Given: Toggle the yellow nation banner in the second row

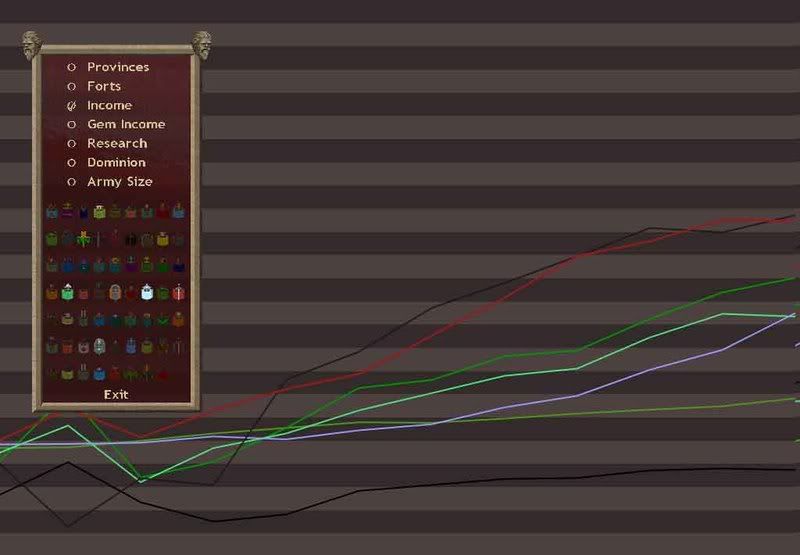Looking at the screenshot, I should (x=163, y=239).
